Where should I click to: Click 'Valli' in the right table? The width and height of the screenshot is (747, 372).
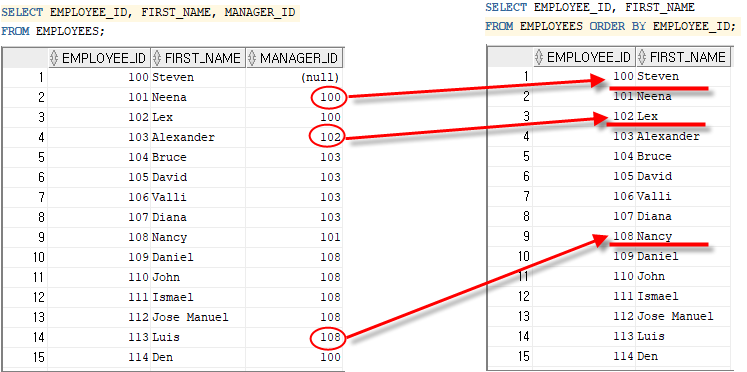coord(654,196)
